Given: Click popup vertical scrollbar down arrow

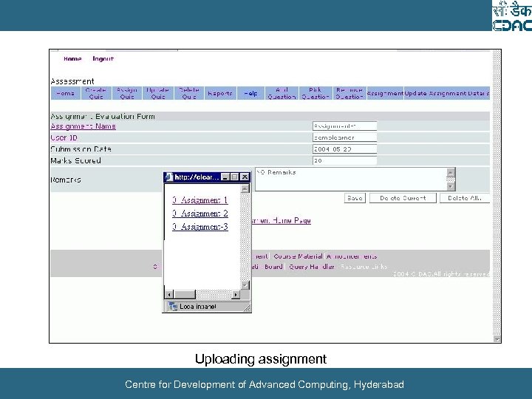Looking at the screenshot, I should coord(245,285).
